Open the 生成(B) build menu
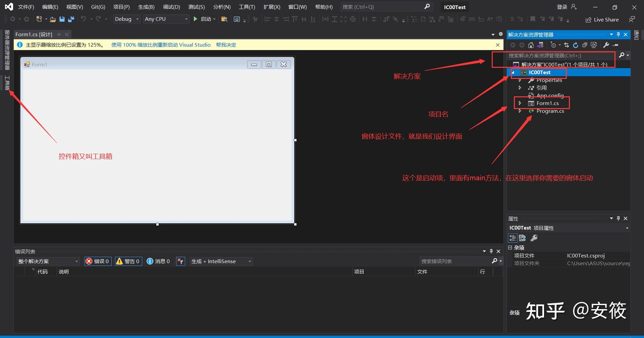The image size is (644, 338). point(146,7)
